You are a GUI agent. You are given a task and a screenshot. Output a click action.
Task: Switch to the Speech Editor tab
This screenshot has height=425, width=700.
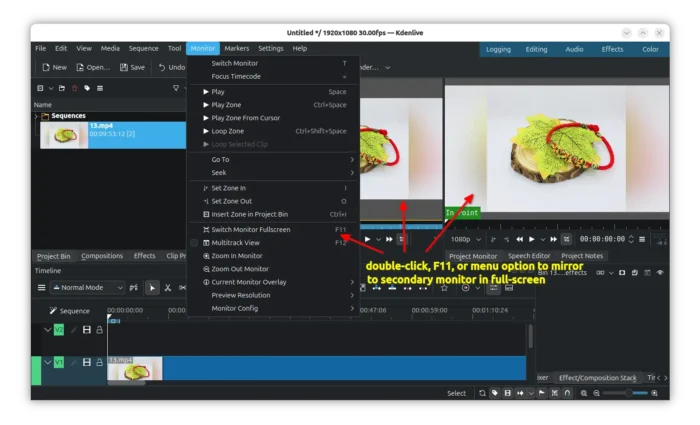[528, 256]
